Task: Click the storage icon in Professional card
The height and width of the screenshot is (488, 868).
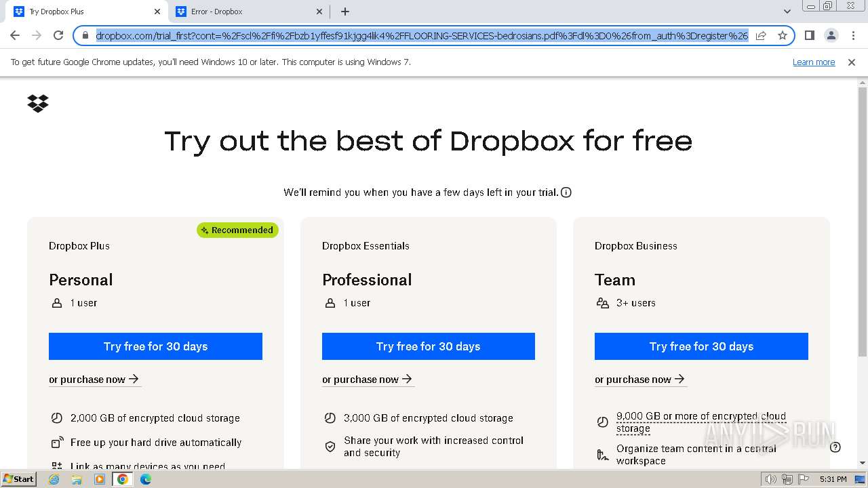Action: (x=330, y=418)
